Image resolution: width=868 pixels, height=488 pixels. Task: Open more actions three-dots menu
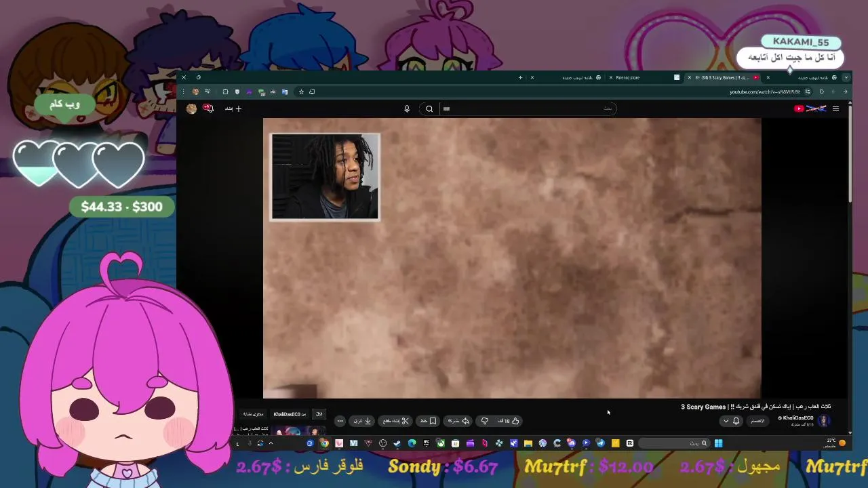(x=340, y=421)
